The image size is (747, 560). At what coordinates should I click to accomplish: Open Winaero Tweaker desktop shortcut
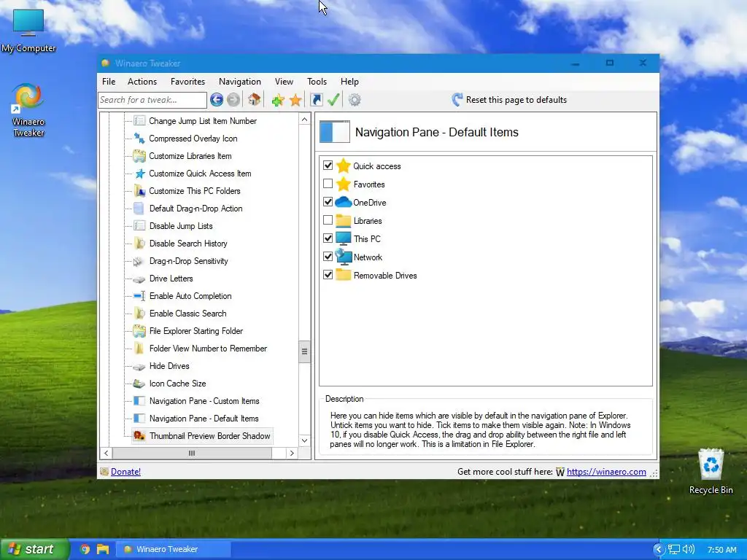(x=28, y=111)
